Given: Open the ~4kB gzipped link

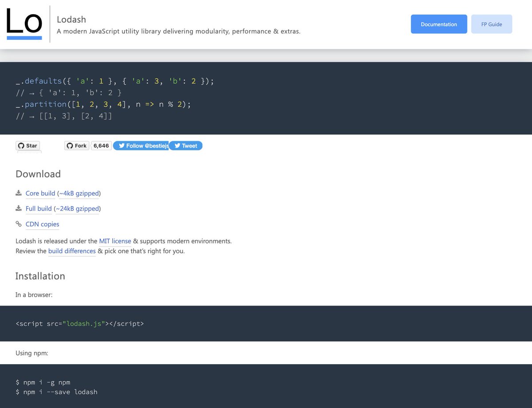Looking at the screenshot, I should pyautogui.click(x=79, y=193).
